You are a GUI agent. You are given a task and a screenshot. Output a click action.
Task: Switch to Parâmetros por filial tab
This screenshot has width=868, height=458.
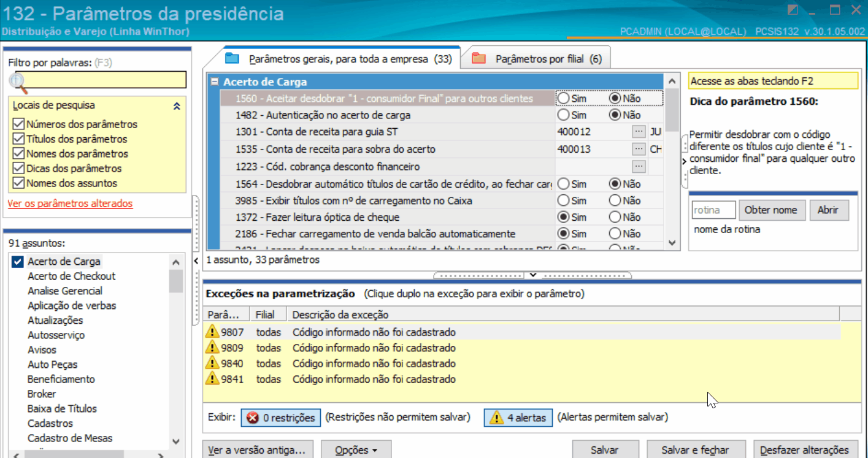538,59
